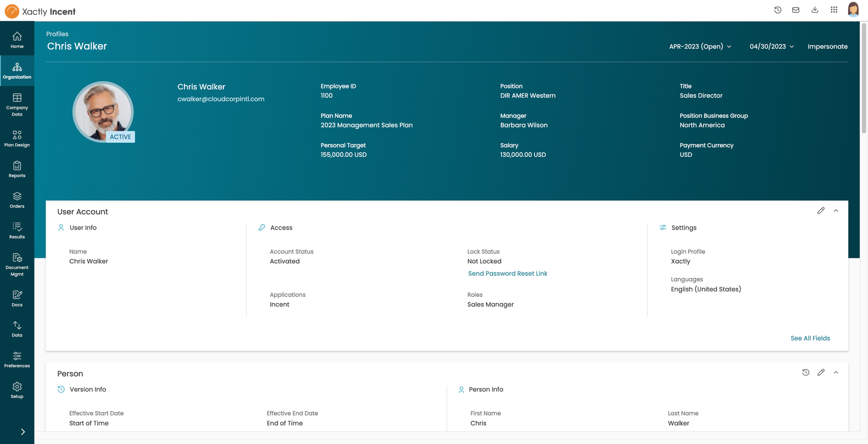
Task: Click English (United States) language value
Action: (706, 289)
